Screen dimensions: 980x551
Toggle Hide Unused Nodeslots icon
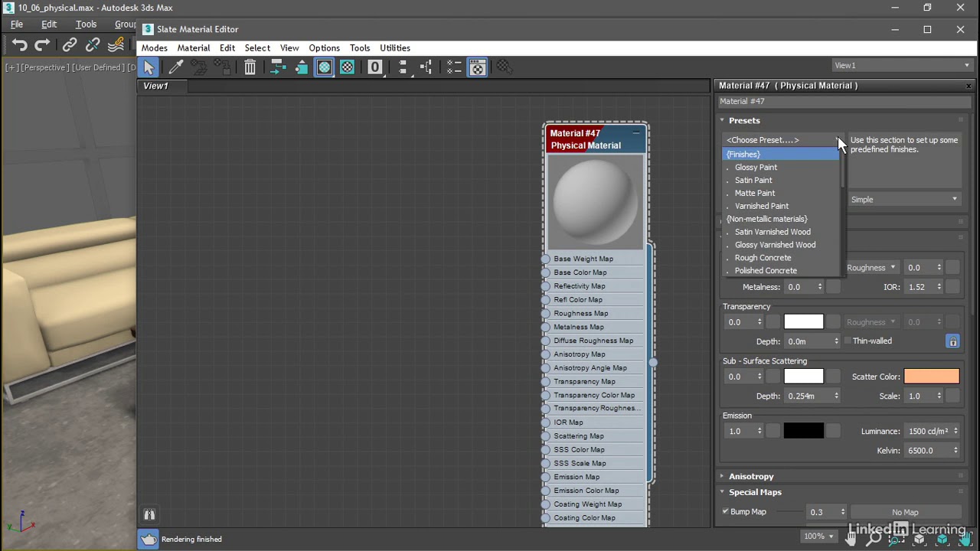[x=301, y=67]
